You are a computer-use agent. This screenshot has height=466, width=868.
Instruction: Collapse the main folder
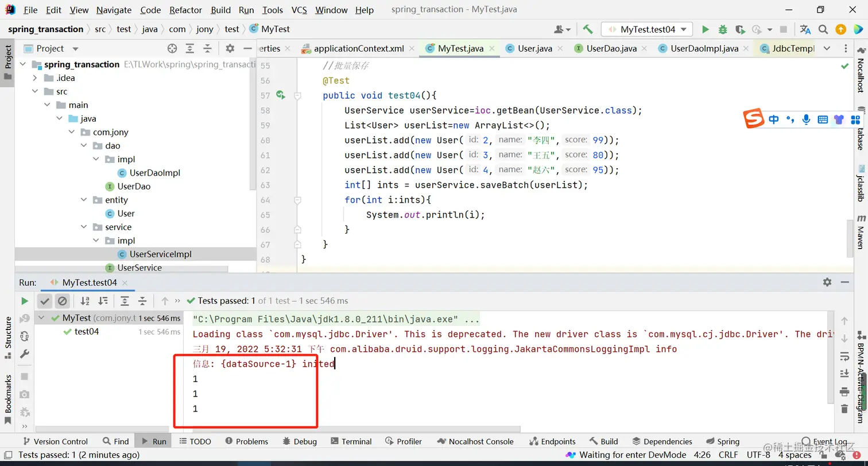coord(47,105)
